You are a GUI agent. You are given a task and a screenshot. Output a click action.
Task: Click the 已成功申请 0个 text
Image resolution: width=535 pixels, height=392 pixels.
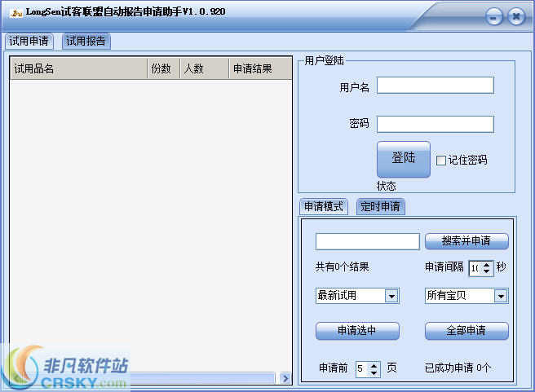coord(458,368)
